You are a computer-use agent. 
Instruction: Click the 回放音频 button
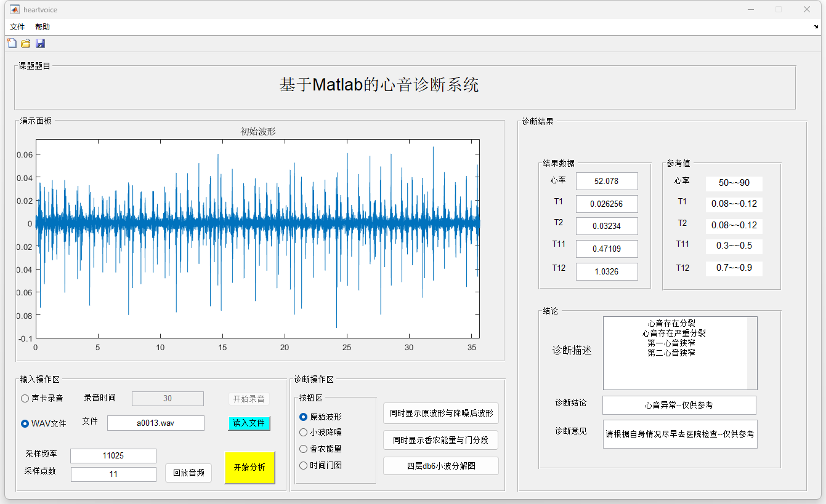point(188,473)
